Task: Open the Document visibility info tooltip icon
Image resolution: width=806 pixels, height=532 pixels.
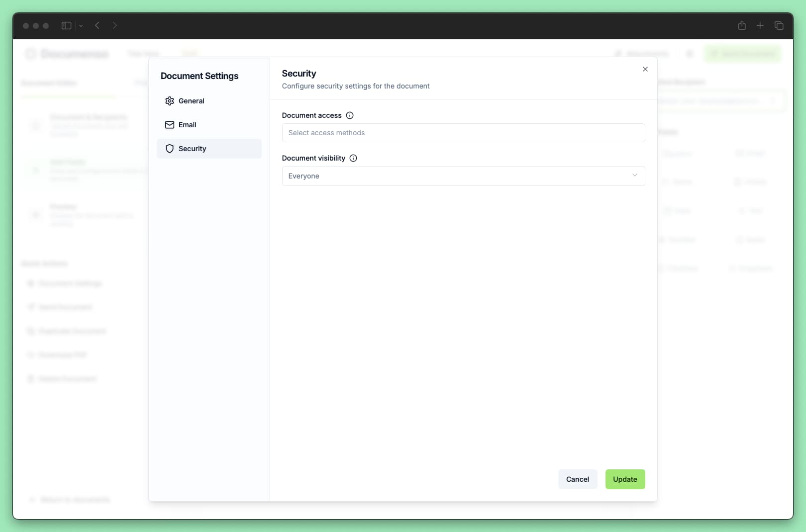Action: (353, 158)
